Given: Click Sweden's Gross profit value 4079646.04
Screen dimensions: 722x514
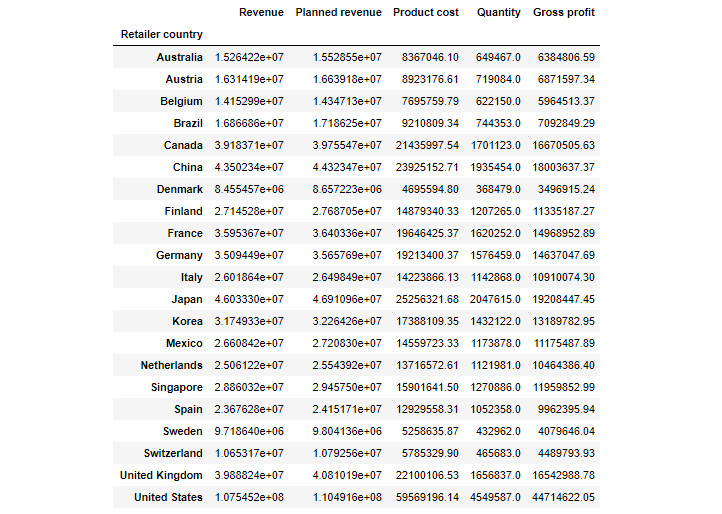Looking at the screenshot, I should coord(562,432).
